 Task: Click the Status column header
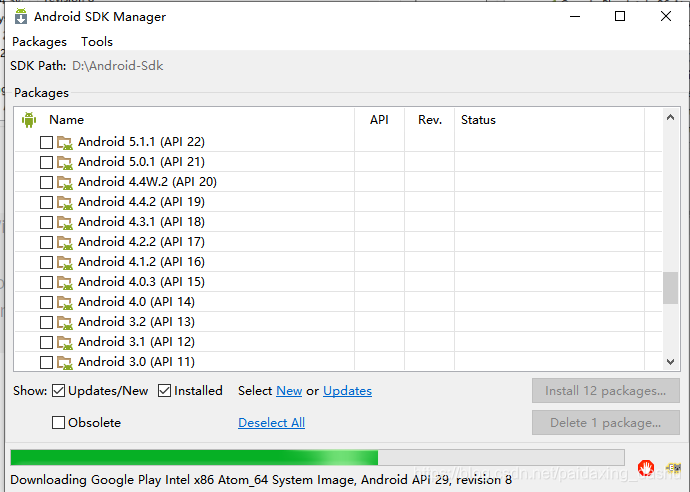pyautogui.click(x=478, y=120)
